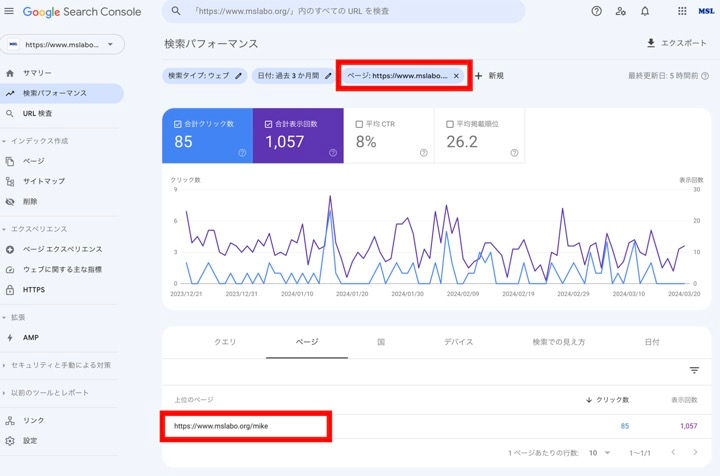Click the MSL account avatar

(706, 11)
